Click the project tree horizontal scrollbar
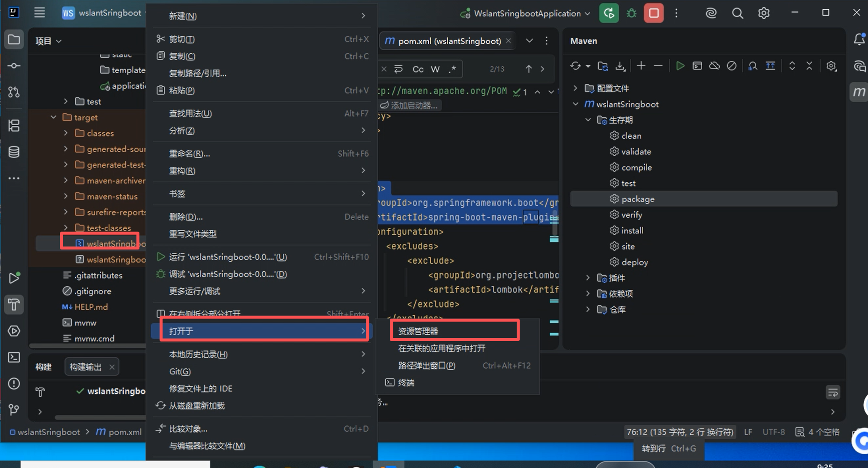The height and width of the screenshot is (468, 868). point(87,345)
